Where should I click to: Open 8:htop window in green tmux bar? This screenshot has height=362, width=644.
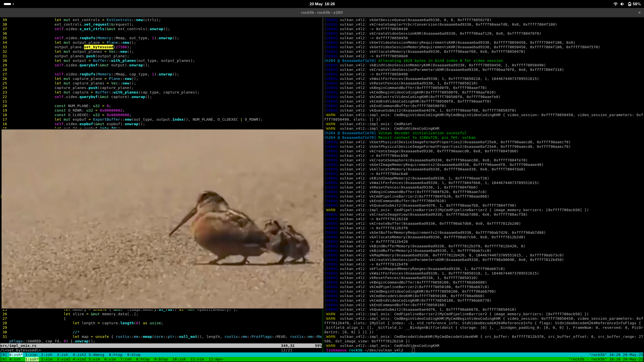click(143, 359)
